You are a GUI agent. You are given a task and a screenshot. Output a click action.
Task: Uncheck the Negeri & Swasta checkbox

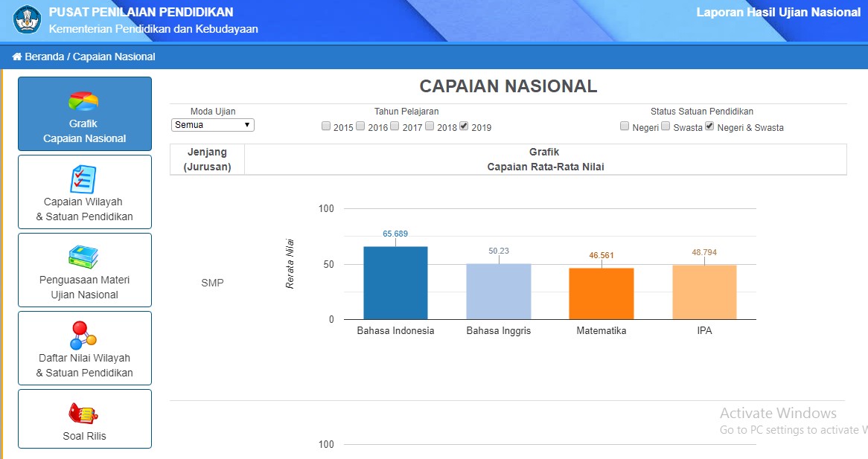709,126
